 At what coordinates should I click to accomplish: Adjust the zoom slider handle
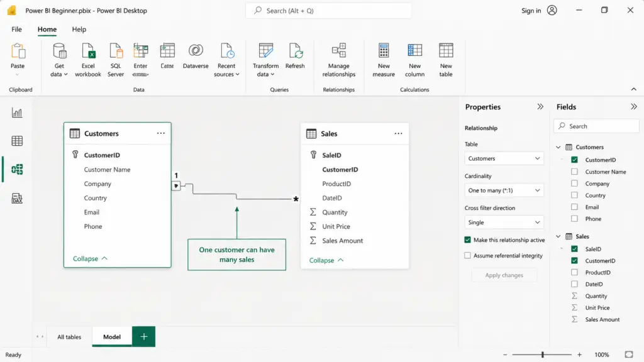coord(543,354)
